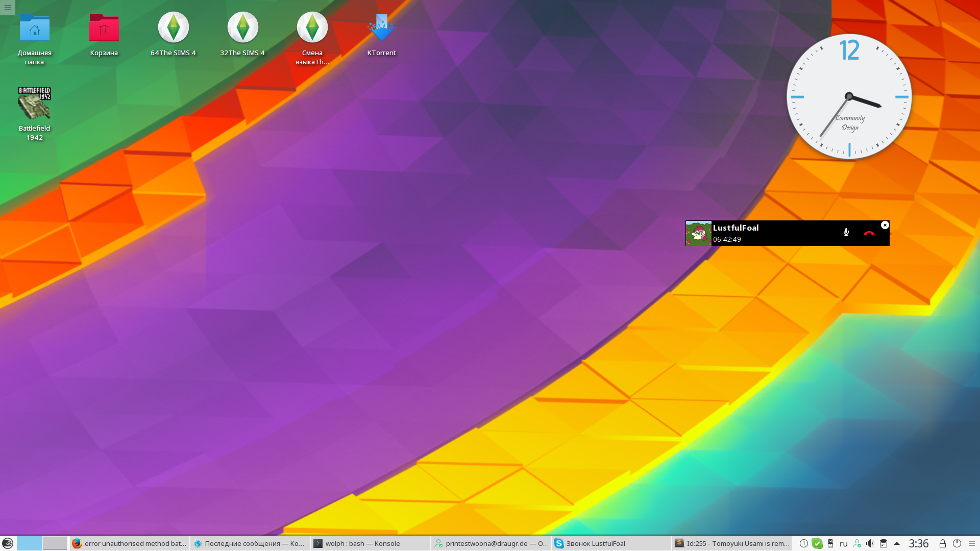Viewport: 980px width, 551px height.
Task: Open the contact presence tray icon
Action: pos(857,543)
